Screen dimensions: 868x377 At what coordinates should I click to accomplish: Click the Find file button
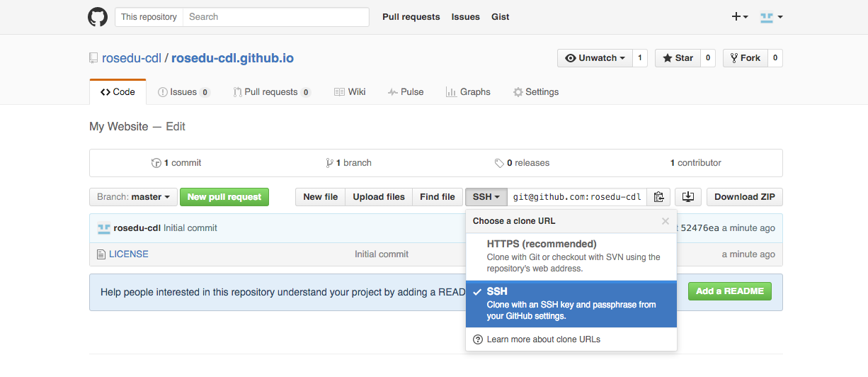pos(438,197)
